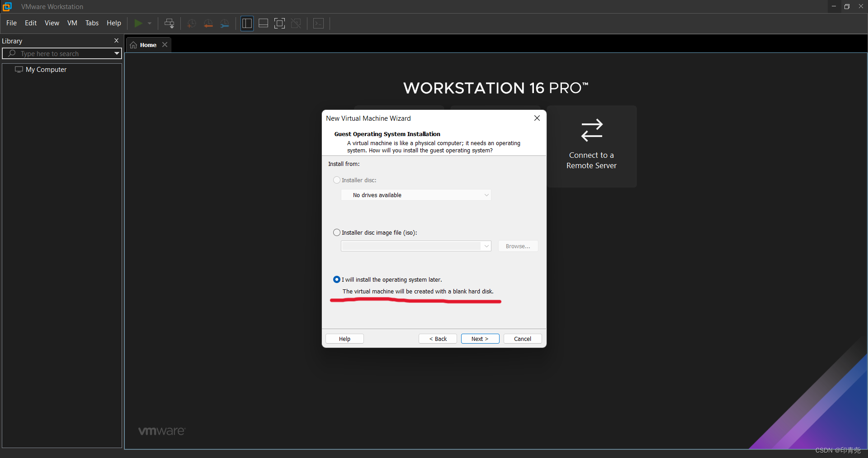
Task: Click the Guest Operating System Installation heading
Action: [387, 134]
